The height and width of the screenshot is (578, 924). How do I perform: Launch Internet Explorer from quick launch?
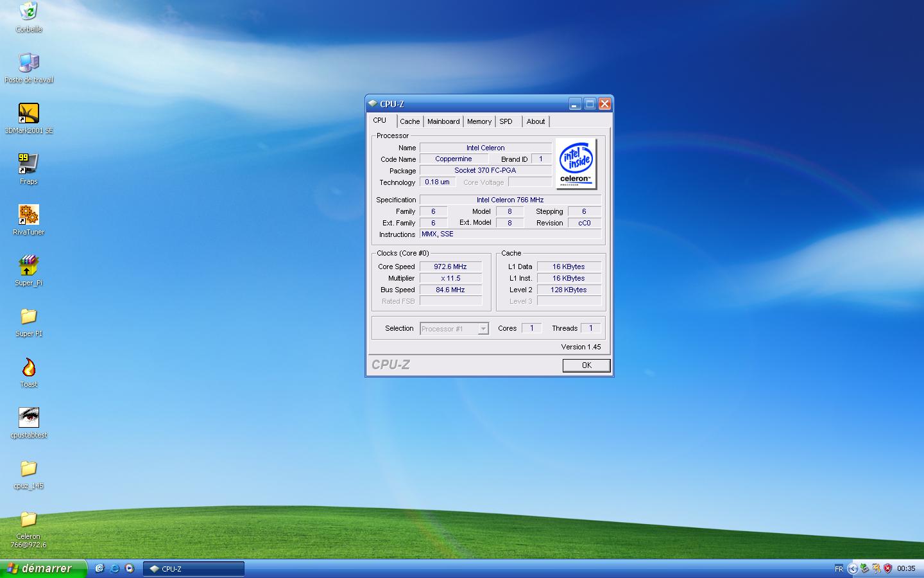point(115,568)
